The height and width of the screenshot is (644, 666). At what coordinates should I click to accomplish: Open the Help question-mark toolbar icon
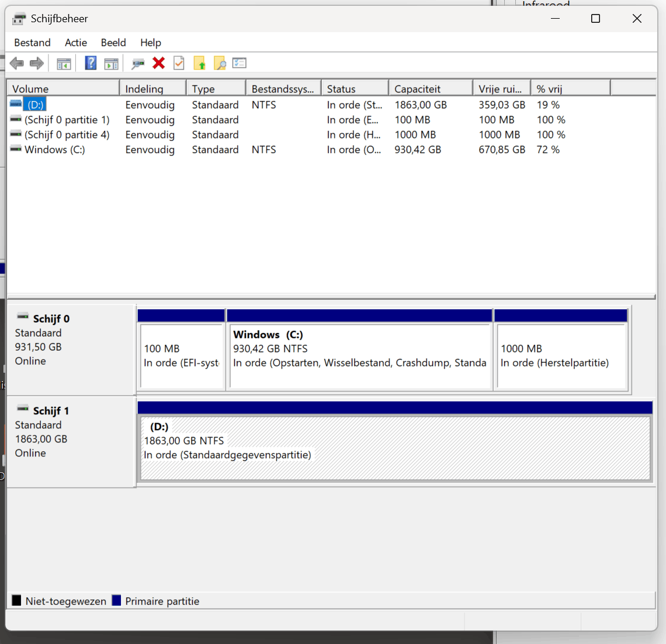(x=91, y=63)
